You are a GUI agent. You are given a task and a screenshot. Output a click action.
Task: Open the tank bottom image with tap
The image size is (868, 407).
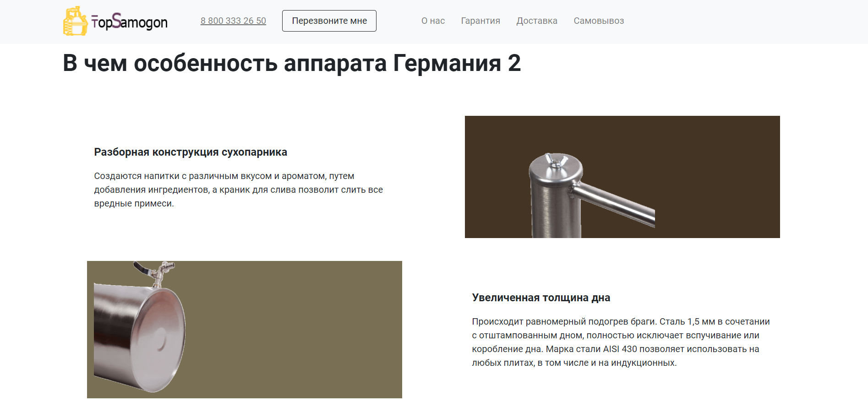coord(245,330)
